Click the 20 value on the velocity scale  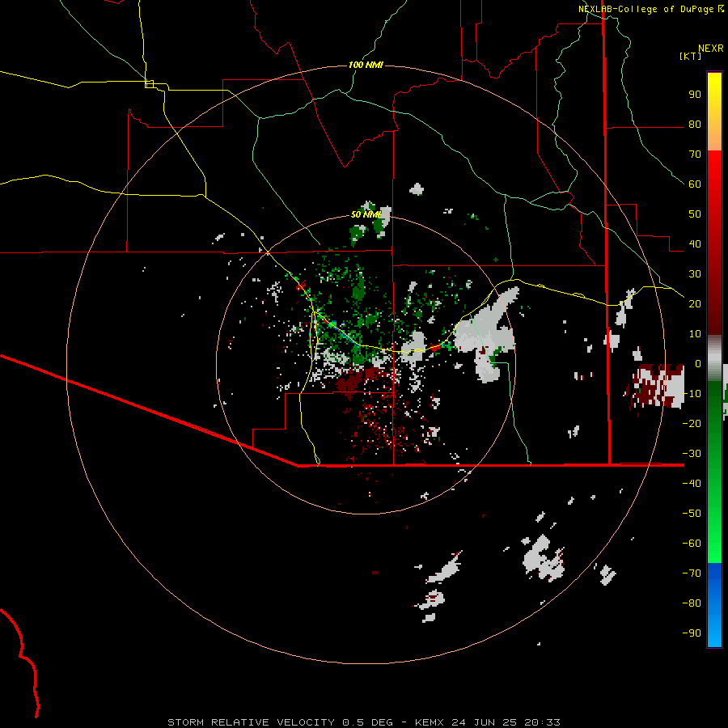point(695,304)
